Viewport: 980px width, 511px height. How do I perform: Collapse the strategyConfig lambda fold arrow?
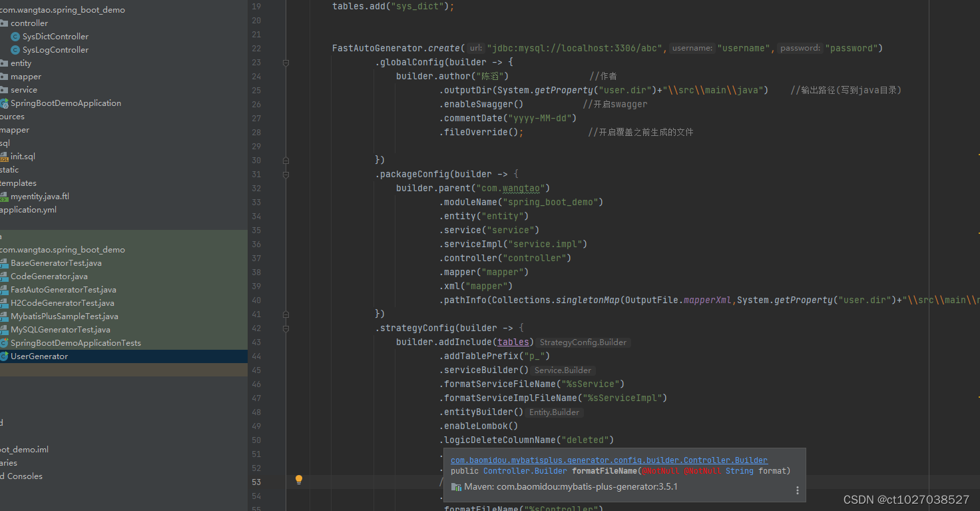pyautogui.click(x=286, y=328)
